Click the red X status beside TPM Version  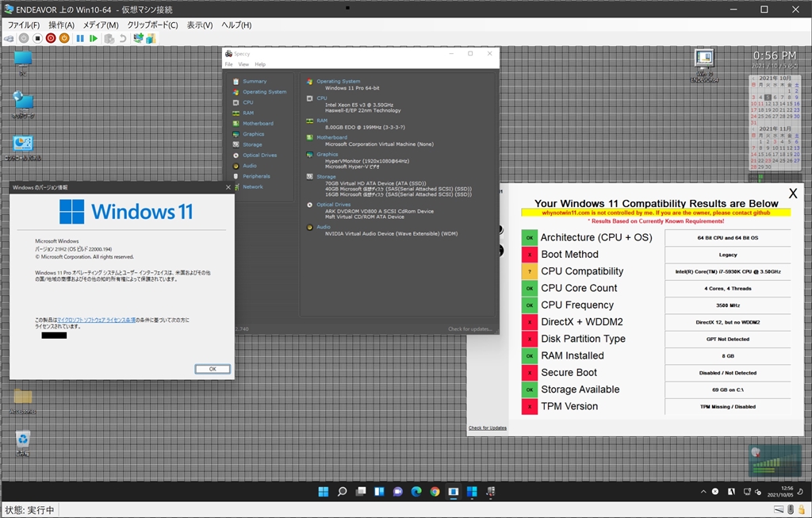point(529,407)
